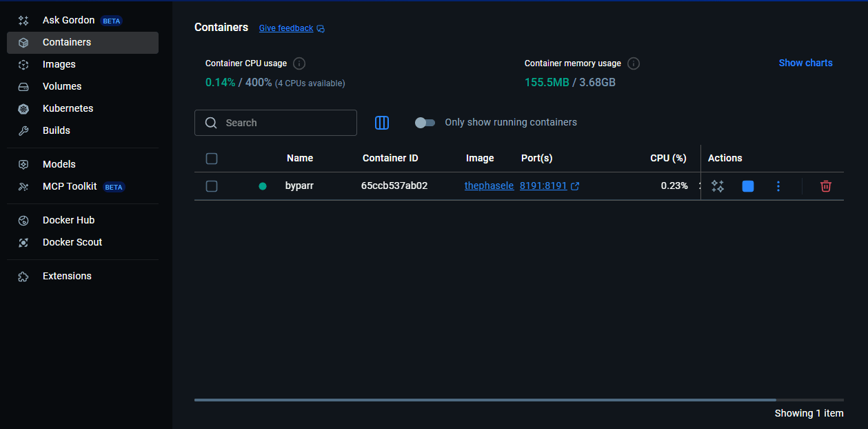Screen dimensions: 868x429
Task: Click the Port(s) column header
Action: tap(537, 158)
